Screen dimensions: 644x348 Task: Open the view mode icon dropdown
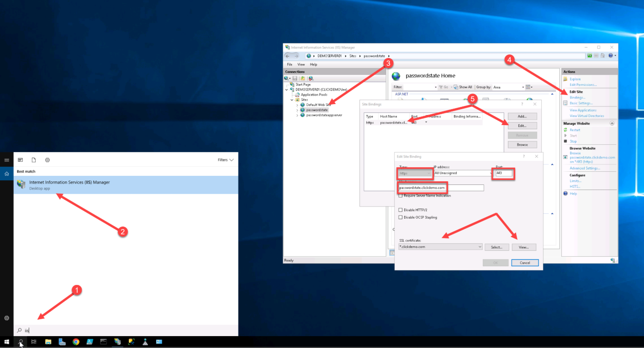tap(529, 87)
